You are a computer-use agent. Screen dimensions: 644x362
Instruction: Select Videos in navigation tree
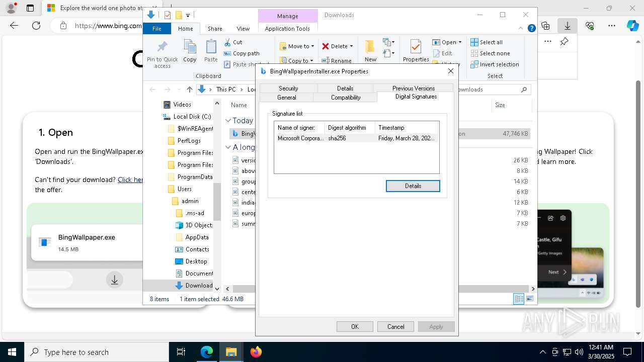coord(177,105)
